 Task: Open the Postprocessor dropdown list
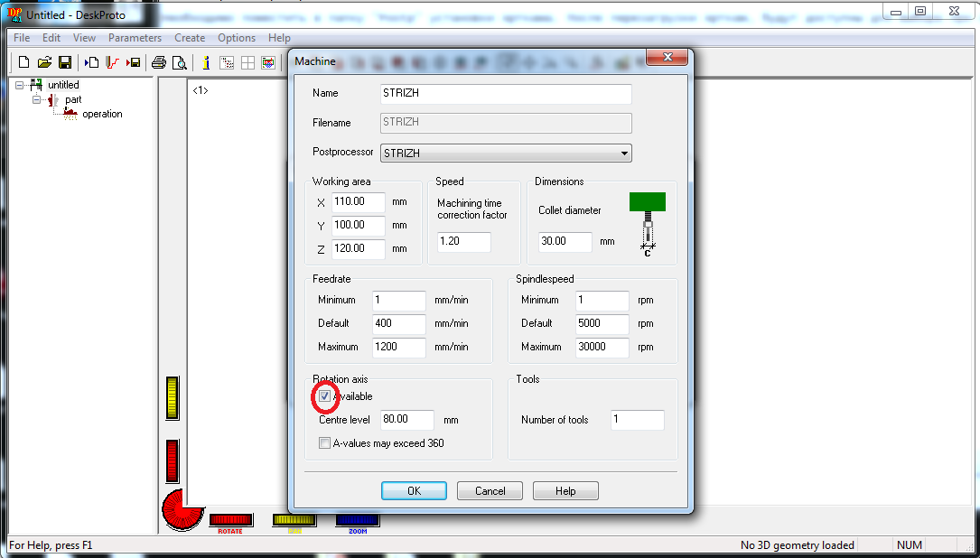click(x=623, y=153)
